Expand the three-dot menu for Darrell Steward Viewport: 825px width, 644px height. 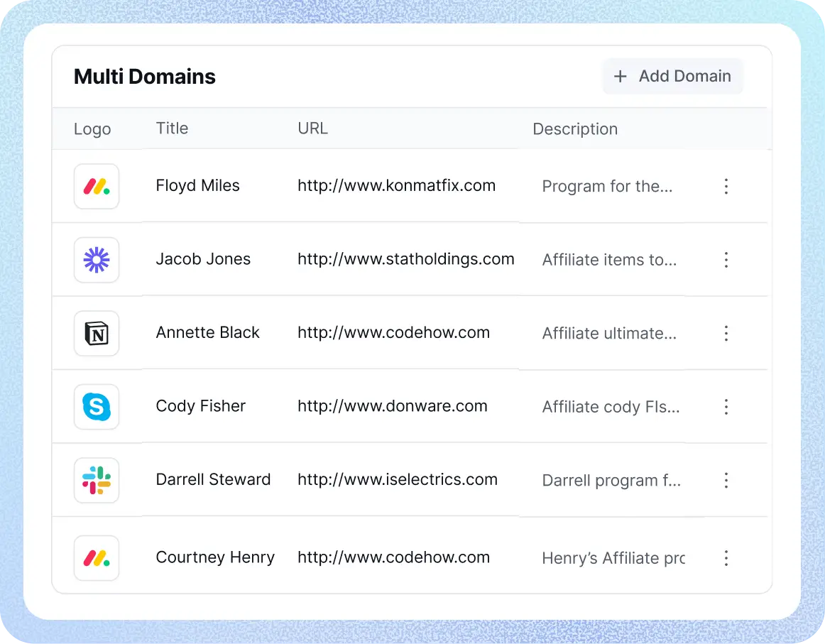[726, 480]
